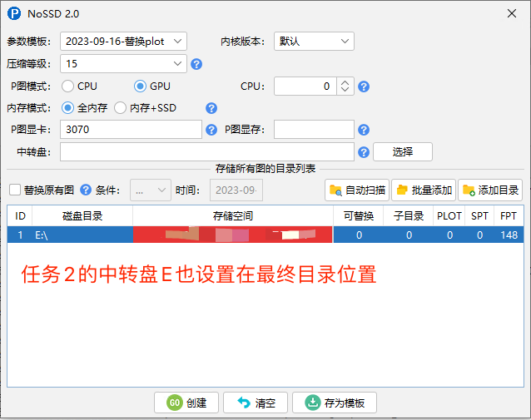Screen dimensions: 531x420
Task: Click help icon after P图显存 field
Action: point(364,130)
